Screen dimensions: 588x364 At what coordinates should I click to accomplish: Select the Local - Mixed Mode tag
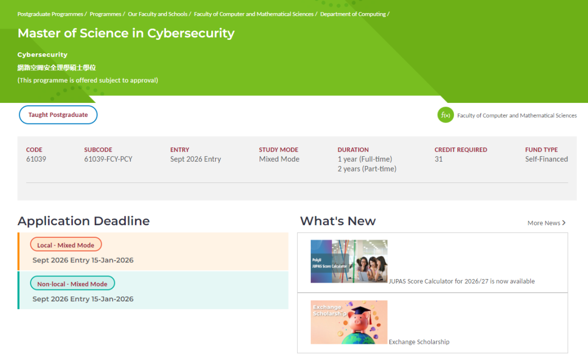[66, 245]
